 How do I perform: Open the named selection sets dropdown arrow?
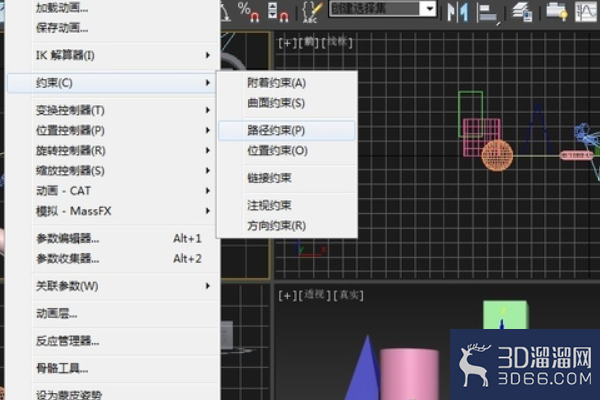[430, 8]
